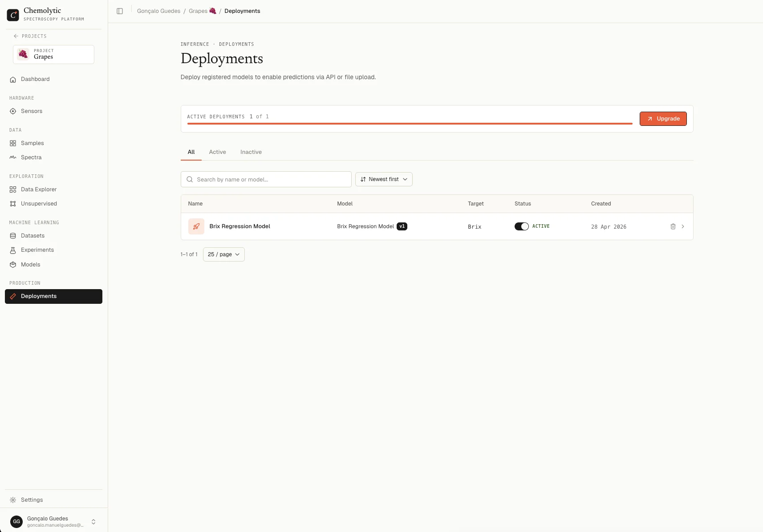763x532 pixels.
Task: Switch to the Active tab
Action: click(218, 152)
